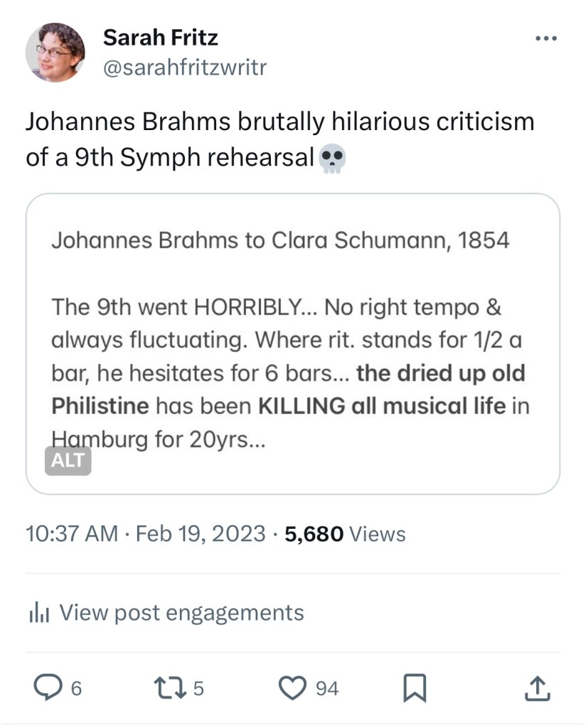Click the reply speech bubble icon
Image resolution: width=586 pixels, height=728 pixels.
point(48,687)
